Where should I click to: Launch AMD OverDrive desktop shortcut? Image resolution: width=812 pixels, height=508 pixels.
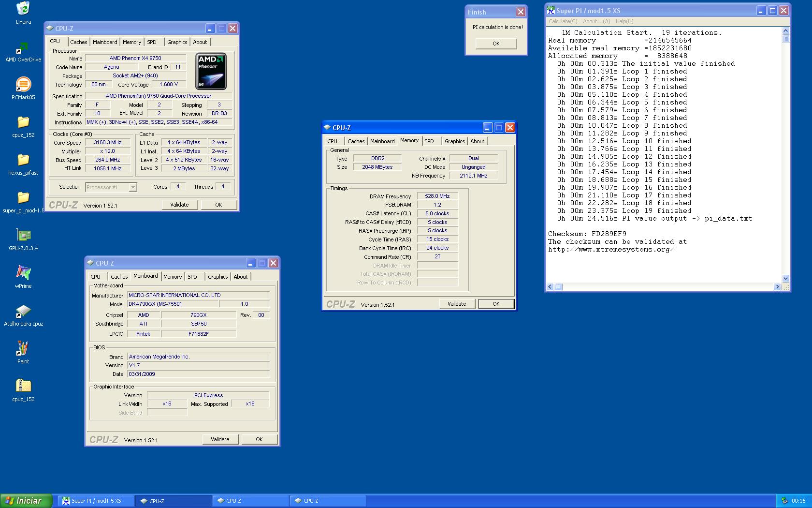[23, 47]
